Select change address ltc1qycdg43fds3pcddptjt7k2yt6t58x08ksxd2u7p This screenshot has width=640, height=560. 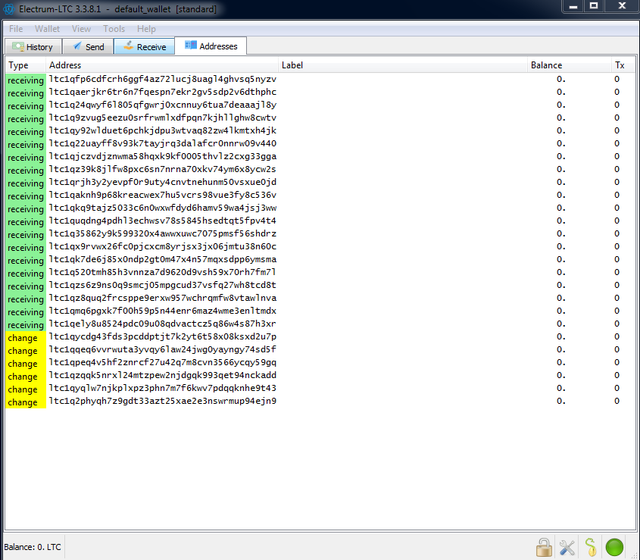coord(162,337)
